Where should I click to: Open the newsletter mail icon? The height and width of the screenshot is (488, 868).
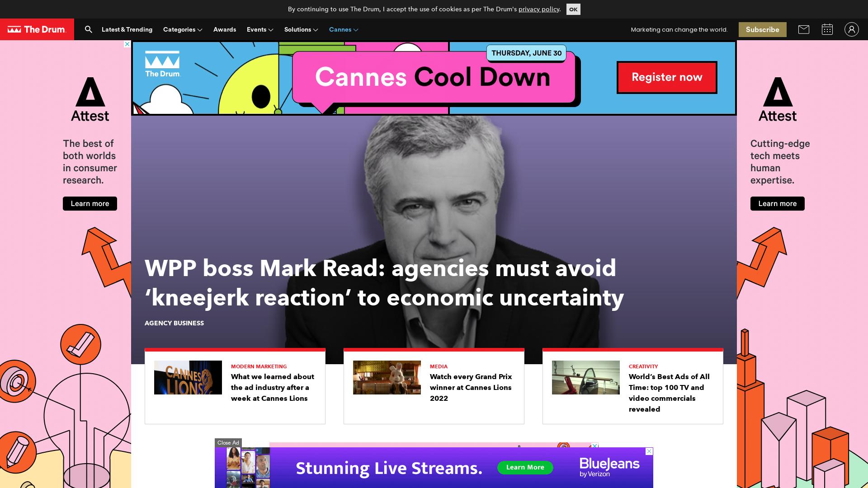(x=804, y=29)
